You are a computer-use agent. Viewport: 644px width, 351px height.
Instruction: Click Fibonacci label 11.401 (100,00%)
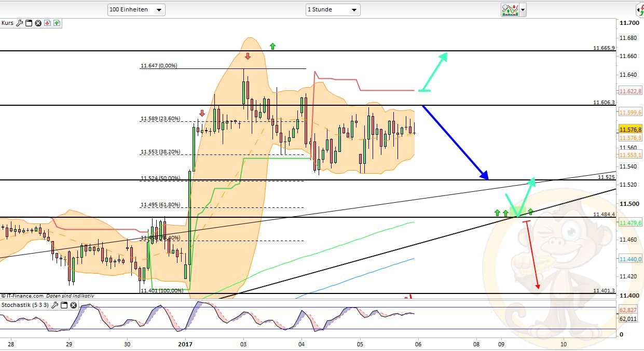(x=162, y=290)
